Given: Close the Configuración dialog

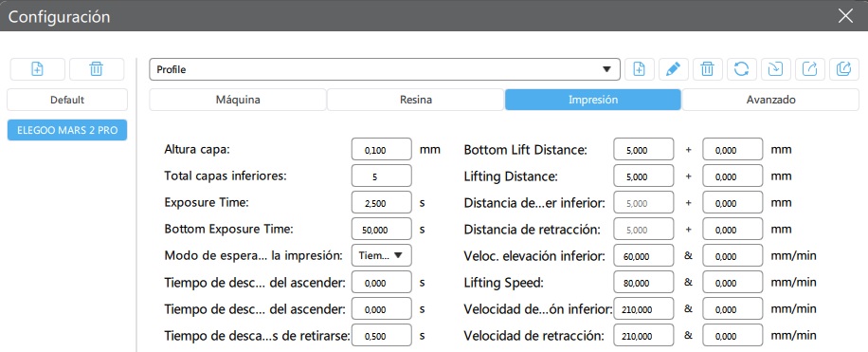Looking at the screenshot, I should [845, 16].
